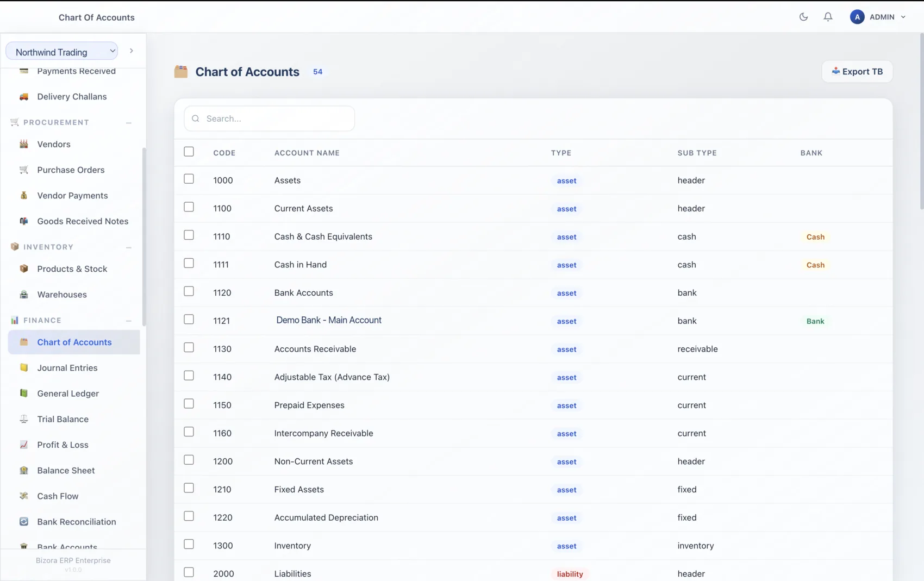
Task: Click the Balance Sheet bank icon
Action: click(24, 470)
